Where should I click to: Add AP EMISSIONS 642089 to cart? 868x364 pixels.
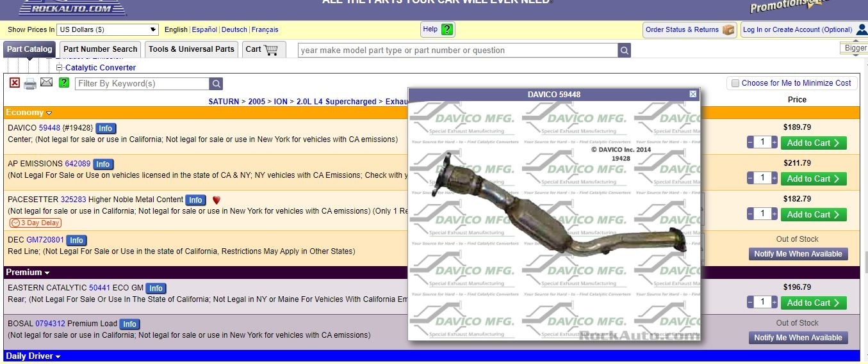814,178
